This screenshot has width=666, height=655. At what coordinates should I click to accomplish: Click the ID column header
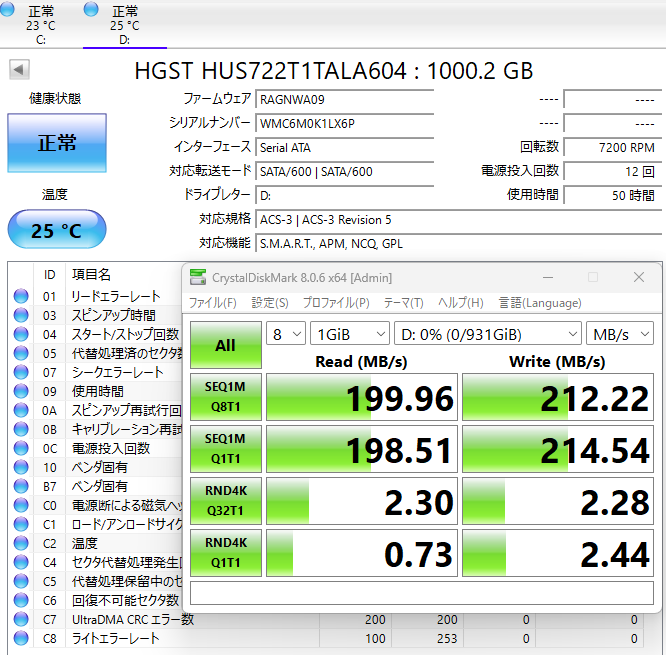49,274
